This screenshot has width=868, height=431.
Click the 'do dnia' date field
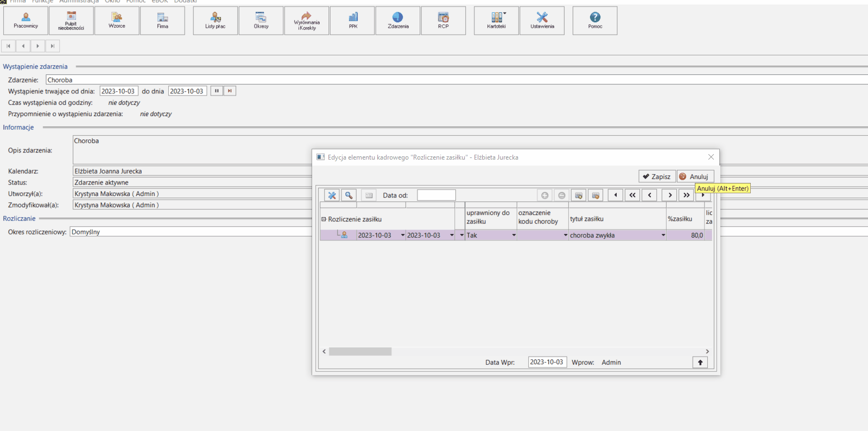[187, 91]
